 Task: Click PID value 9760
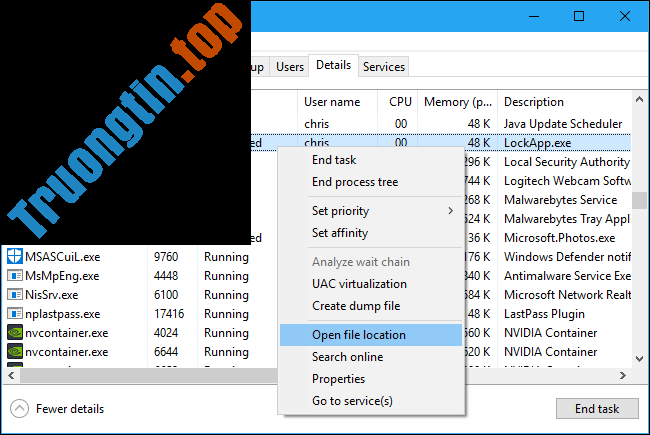pos(166,257)
